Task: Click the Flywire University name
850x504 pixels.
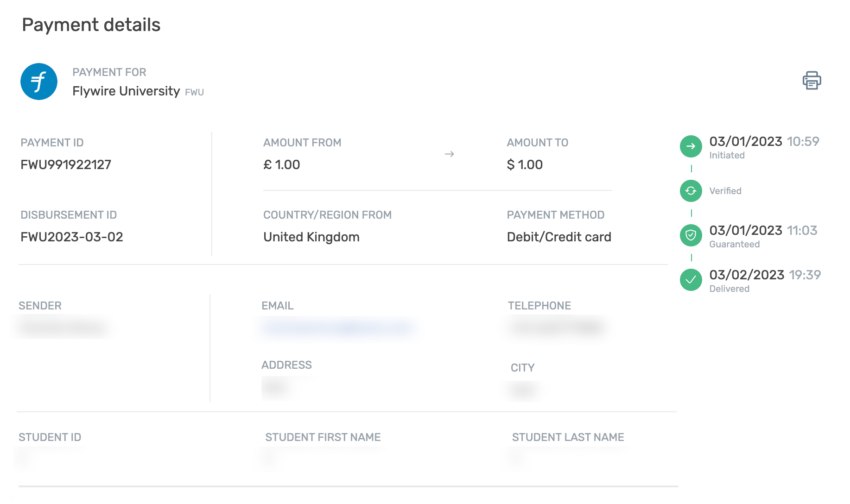Action: (x=126, y=91)
